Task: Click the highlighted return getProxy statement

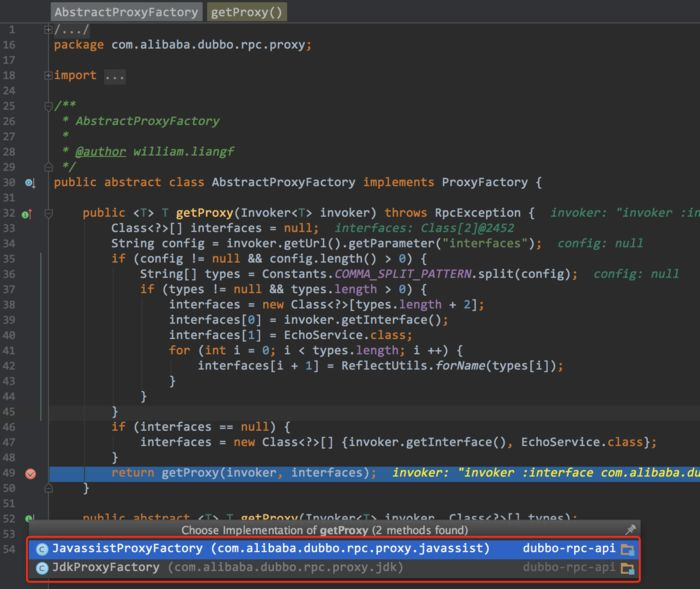Action: (x=244, y=473)
